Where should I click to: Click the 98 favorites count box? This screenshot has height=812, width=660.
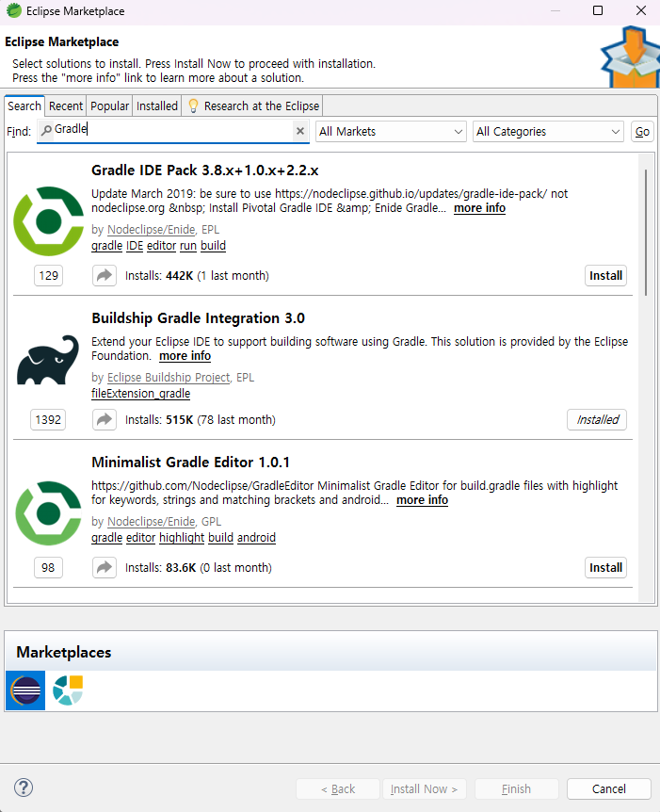[x=48, y=568]
